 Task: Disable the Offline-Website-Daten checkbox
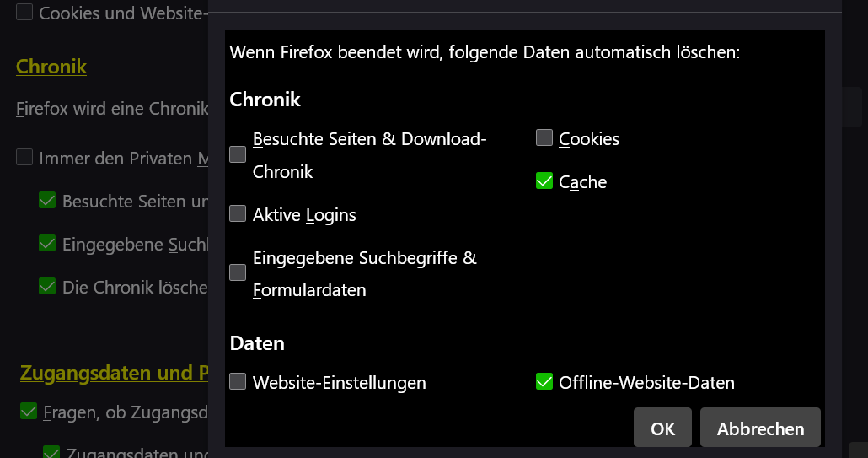(x=544, y=382)
